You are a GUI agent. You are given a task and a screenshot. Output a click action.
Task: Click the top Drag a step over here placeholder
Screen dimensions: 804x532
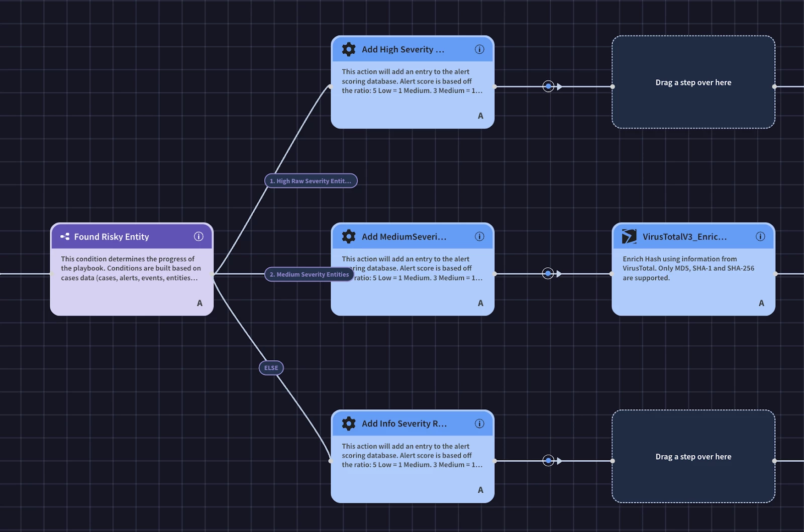coord(693,82)
